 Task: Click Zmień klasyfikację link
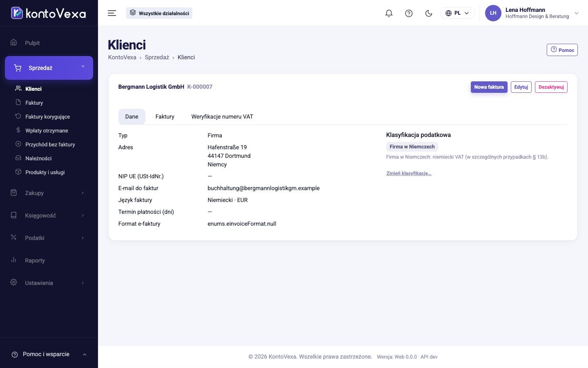coord(409,173)
